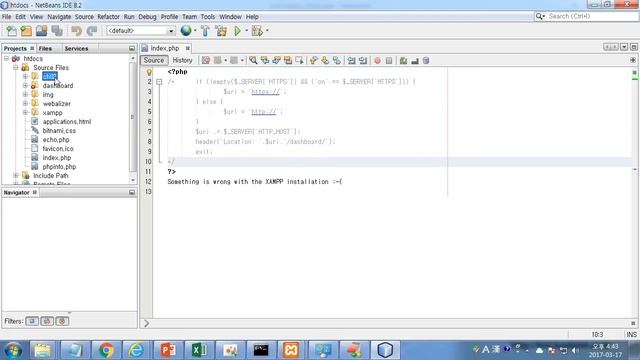The width and height of the screenshot is (640, 360).
Task: Collapse the htdocs project node
Action: point(7,59)
